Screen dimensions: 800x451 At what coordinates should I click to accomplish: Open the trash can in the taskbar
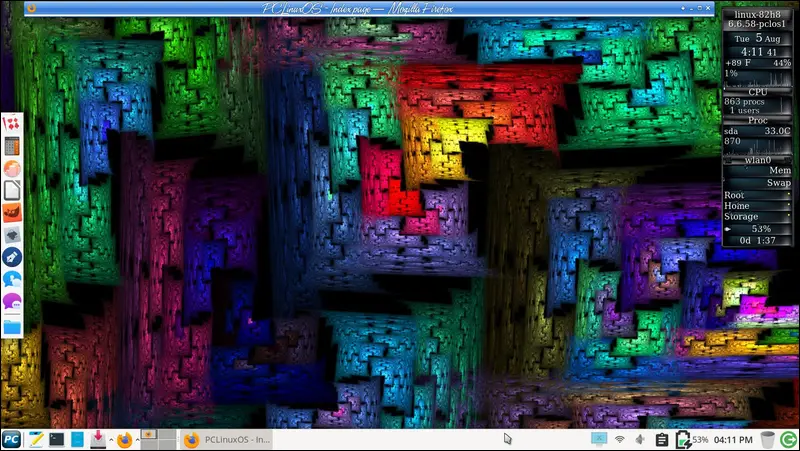click(x=767, y=440)
